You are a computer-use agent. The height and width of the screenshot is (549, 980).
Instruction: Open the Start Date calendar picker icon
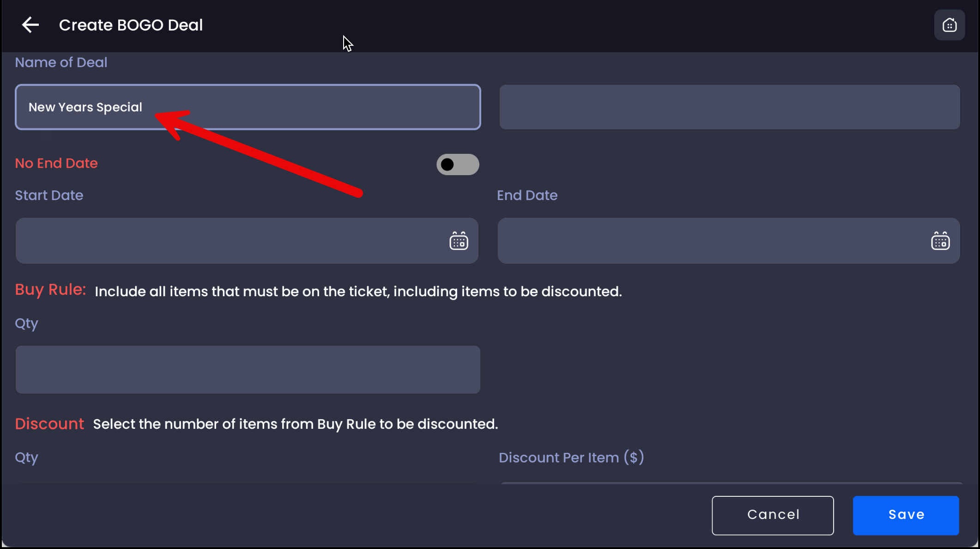tap(459, 241)
